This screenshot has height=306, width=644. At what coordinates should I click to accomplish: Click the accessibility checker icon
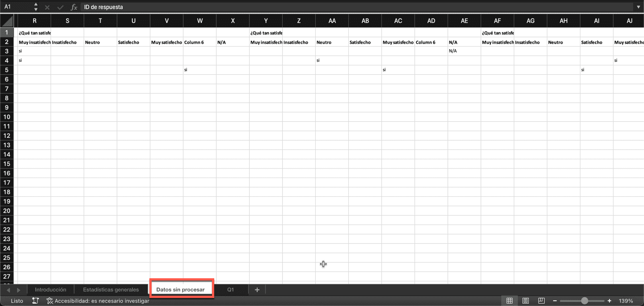click(x=50, y=301)
